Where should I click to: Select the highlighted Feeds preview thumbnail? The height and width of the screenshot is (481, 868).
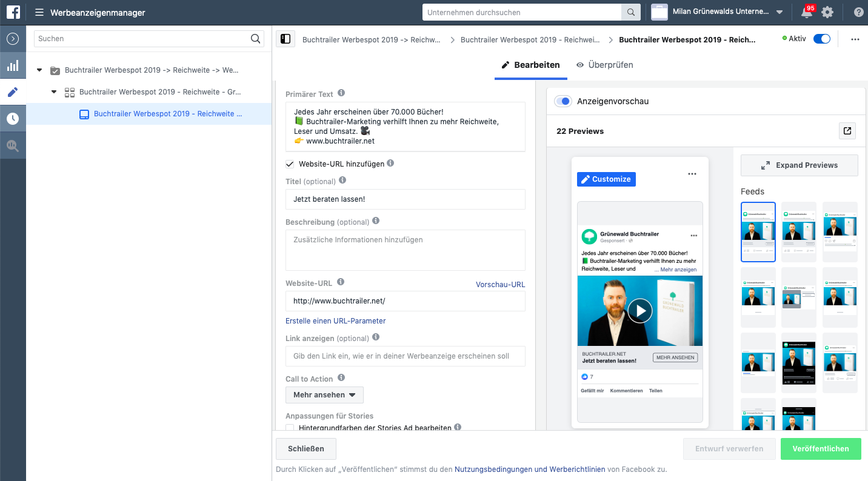(x=758, y=232)
